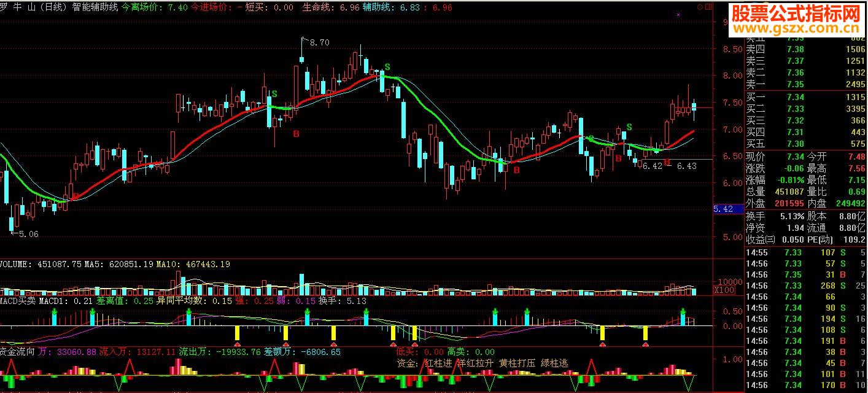
Task: Click the MACD买卖 indicator title
Action: [18, 301]
